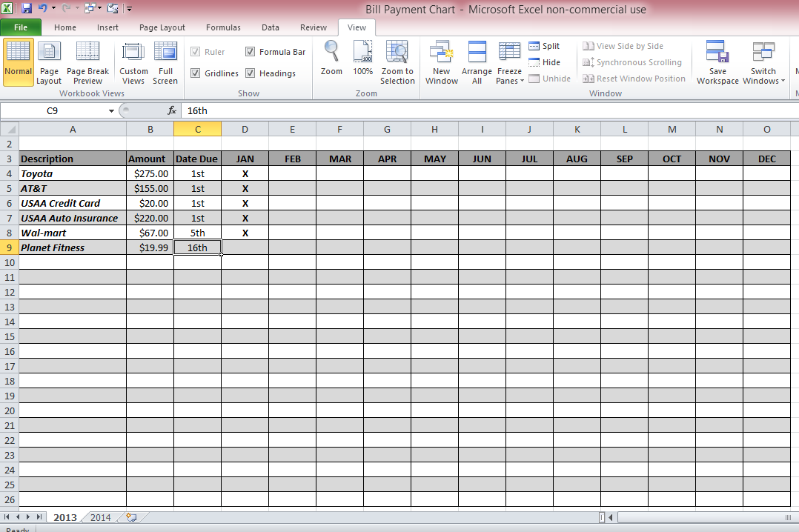Image resolution: width=799 pixels, height=532 pixels.
Task: Select row 9 header
Action: click(9, 247)
